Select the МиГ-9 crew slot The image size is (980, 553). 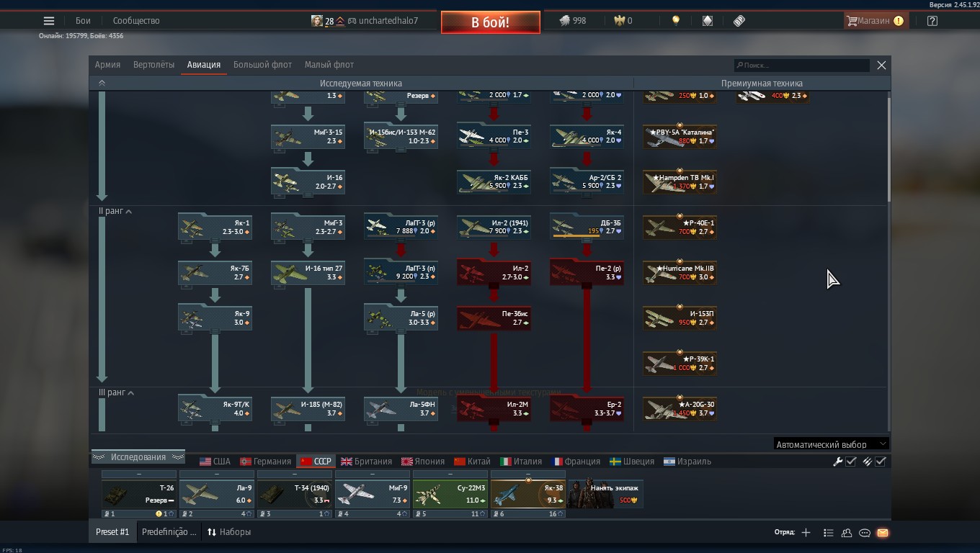point(373,495)
